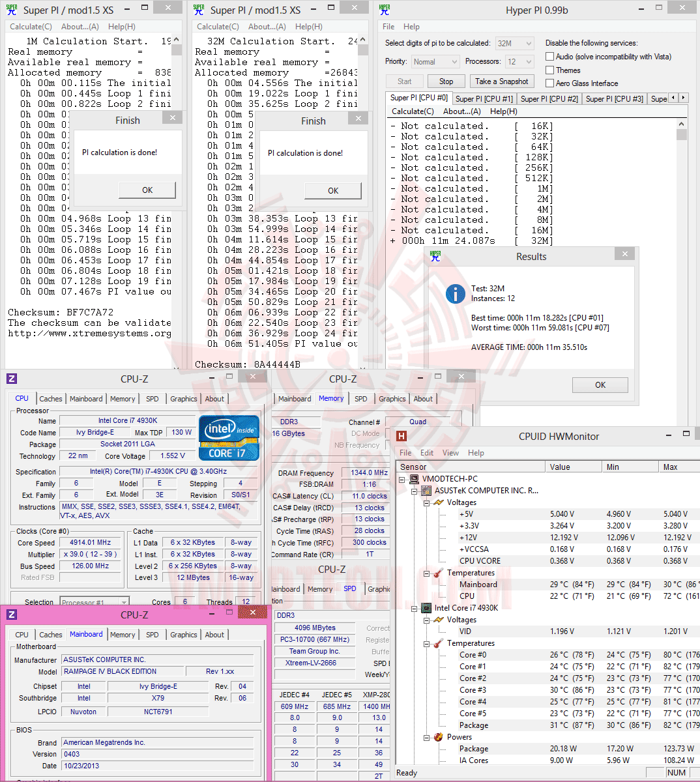Collapse the Voltages node containing VID
Screen dimensions: 700x782
(426, 620)
